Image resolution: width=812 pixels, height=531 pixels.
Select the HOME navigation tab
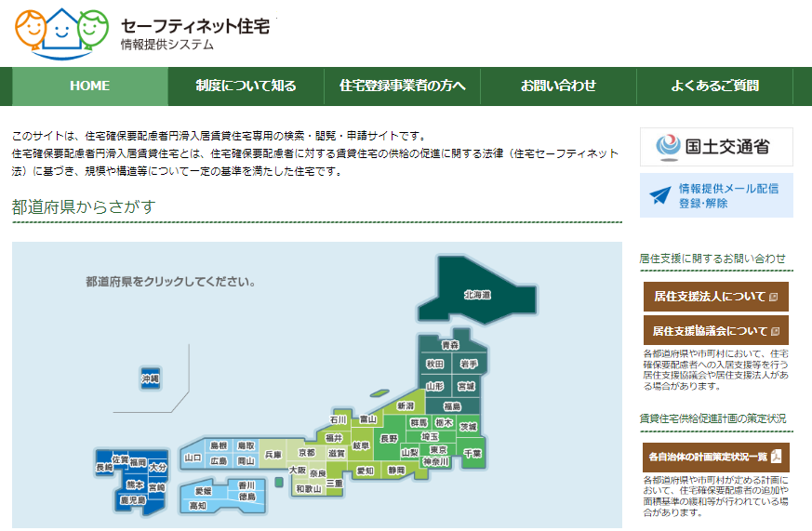[90, 86]
